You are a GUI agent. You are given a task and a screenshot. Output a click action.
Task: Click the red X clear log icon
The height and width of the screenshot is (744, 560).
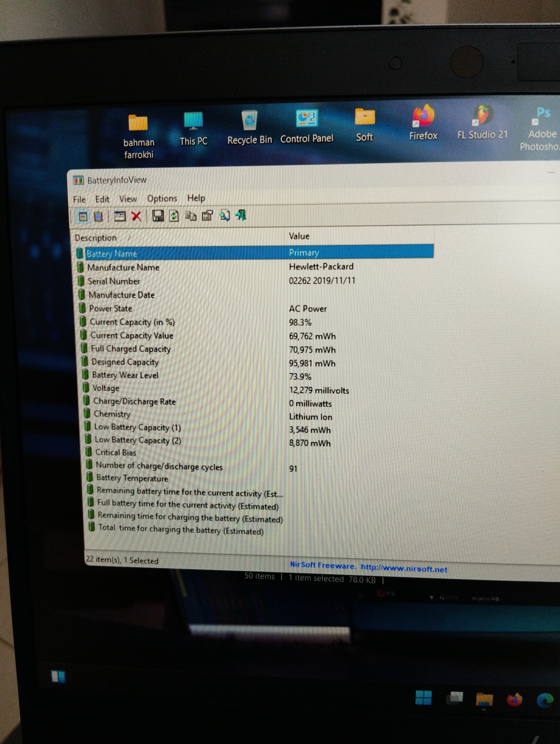pyautogui.click(x=136, y=216)
